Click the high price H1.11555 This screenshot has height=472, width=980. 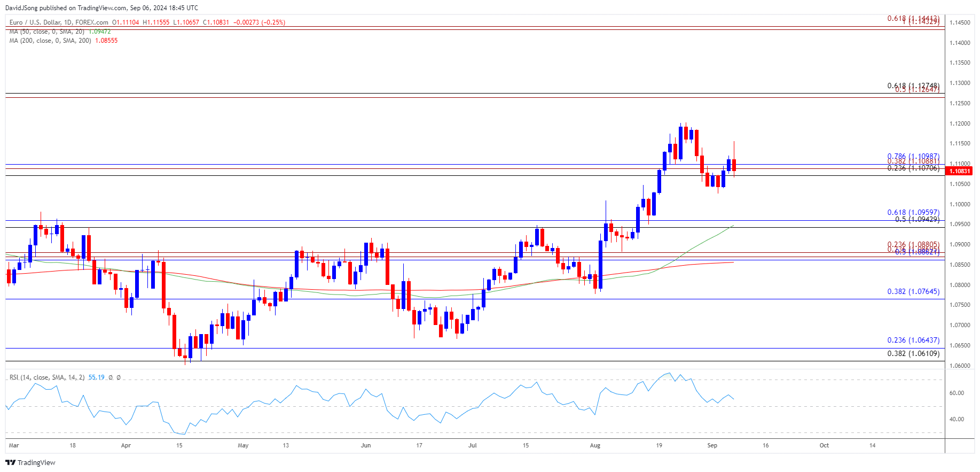click(x=156, y=22)
